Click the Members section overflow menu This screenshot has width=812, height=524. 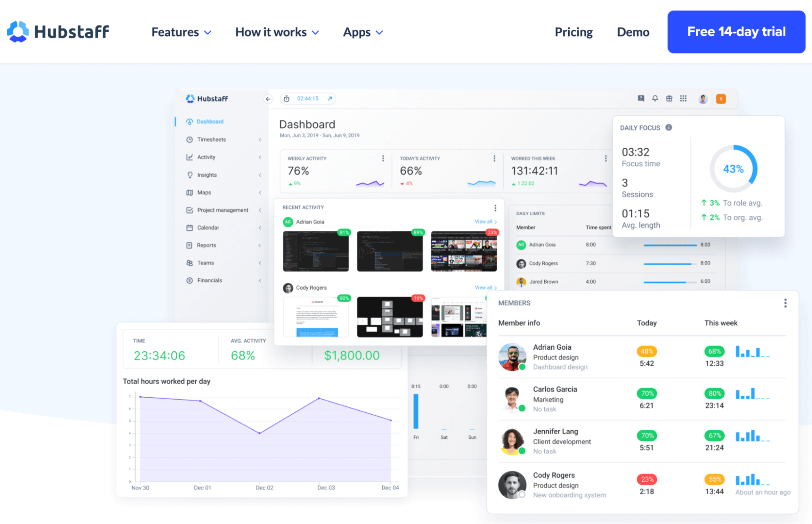[785, 303]
